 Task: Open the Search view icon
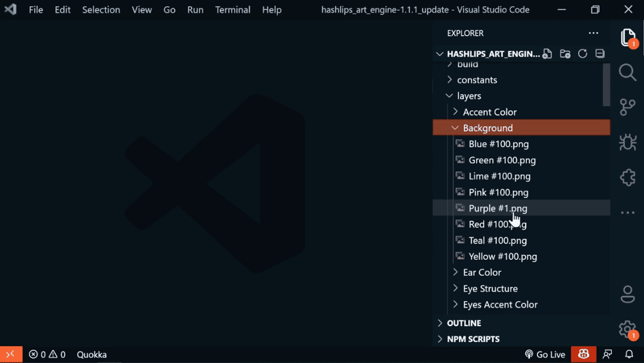(x=628, y=72)
